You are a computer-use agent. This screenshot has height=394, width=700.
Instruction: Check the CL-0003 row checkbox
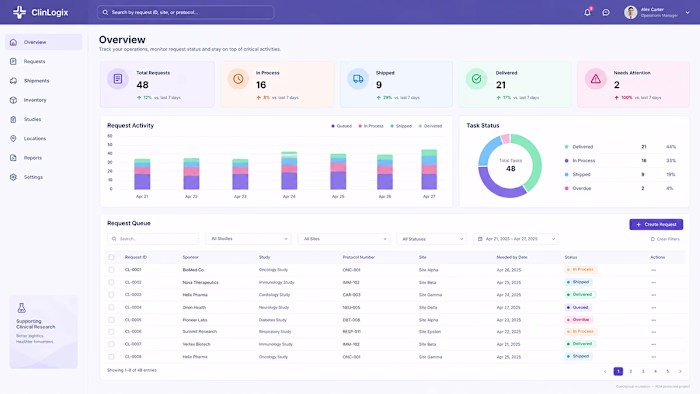click(111, 294)
